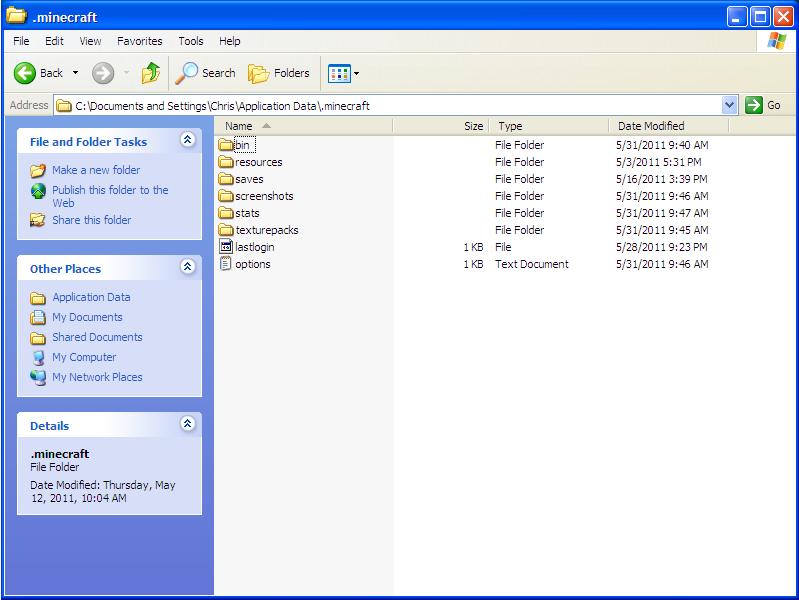Open the Edit menu
This screenshot has height=600, width=799.
[54, 41]
